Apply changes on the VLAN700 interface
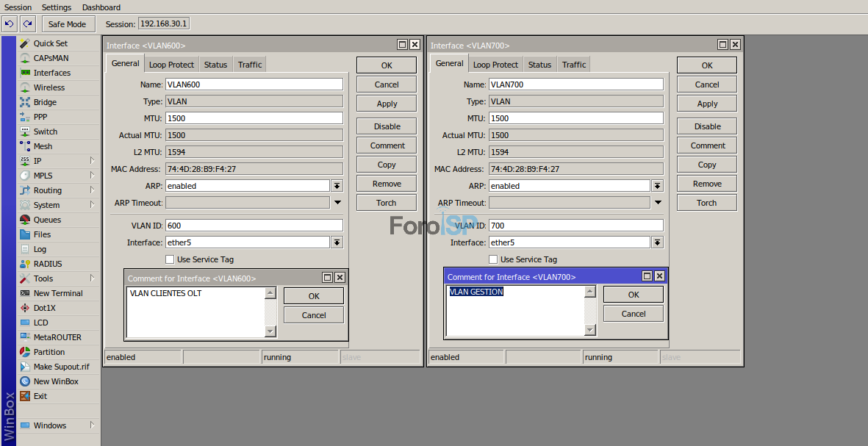This screenshot has height=446, width=868. coord(706,103)
